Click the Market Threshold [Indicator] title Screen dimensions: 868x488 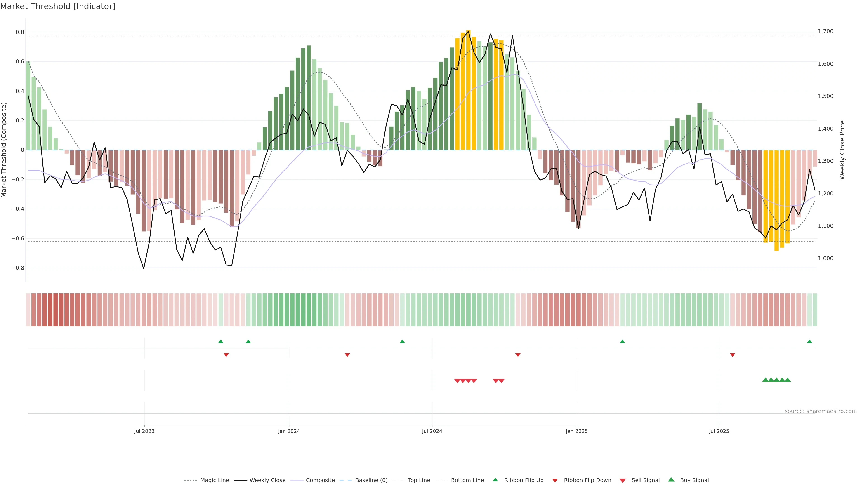[58, 6]
